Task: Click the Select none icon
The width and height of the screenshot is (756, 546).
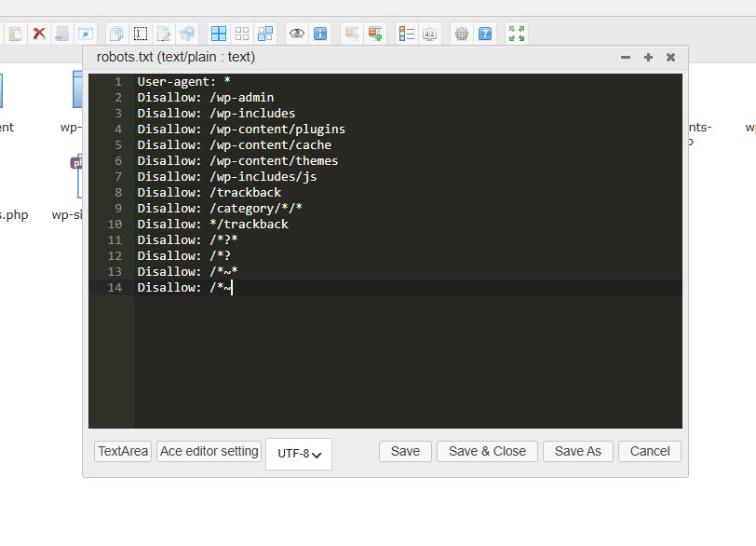Action: point(242,34)
